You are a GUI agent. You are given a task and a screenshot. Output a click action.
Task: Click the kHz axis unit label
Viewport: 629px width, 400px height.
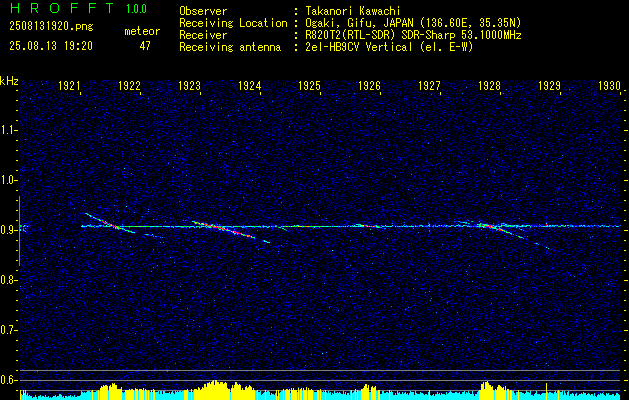pos(9,81)
